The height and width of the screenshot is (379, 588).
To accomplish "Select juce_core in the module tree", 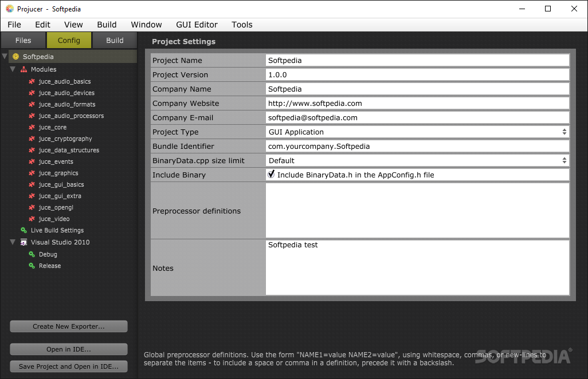I will pyautogui.click(x=53, y=127).
